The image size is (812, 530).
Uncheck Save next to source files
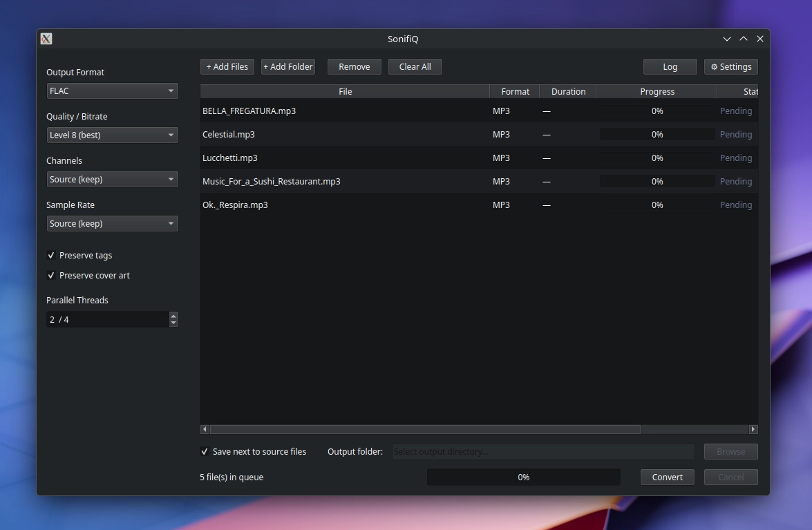205,451
